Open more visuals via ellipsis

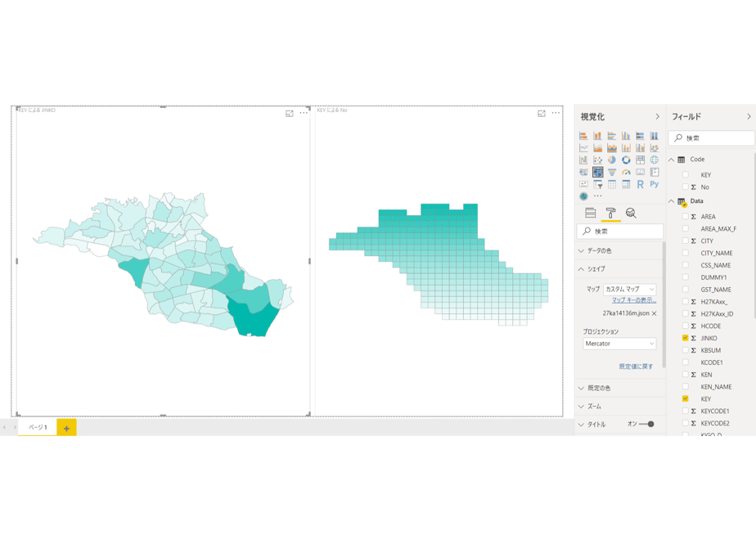(598, 196)
